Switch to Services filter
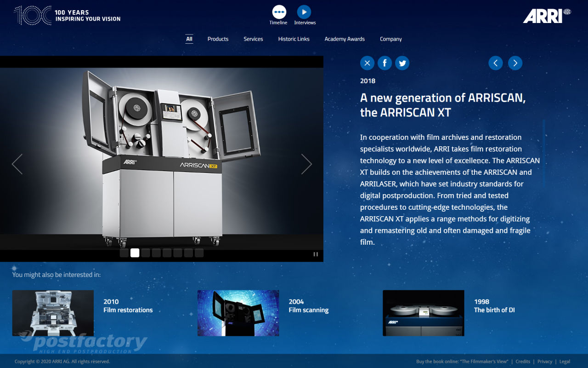 pos(253,39)
